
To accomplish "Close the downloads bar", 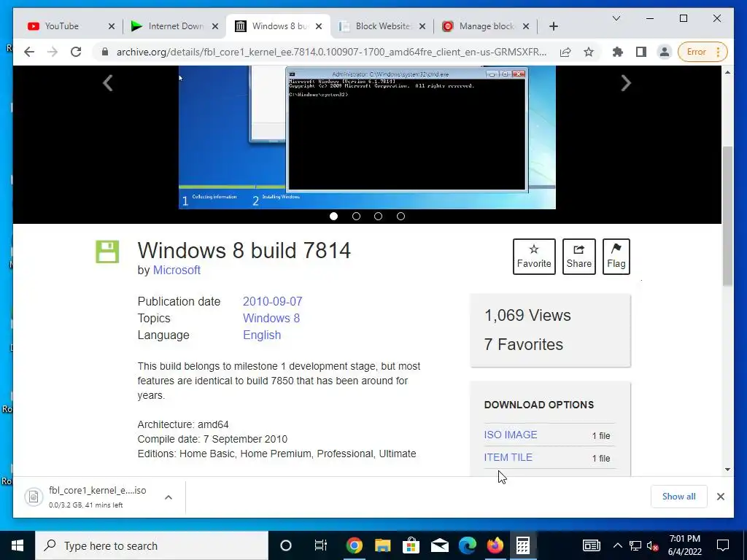I will [720, 497].
